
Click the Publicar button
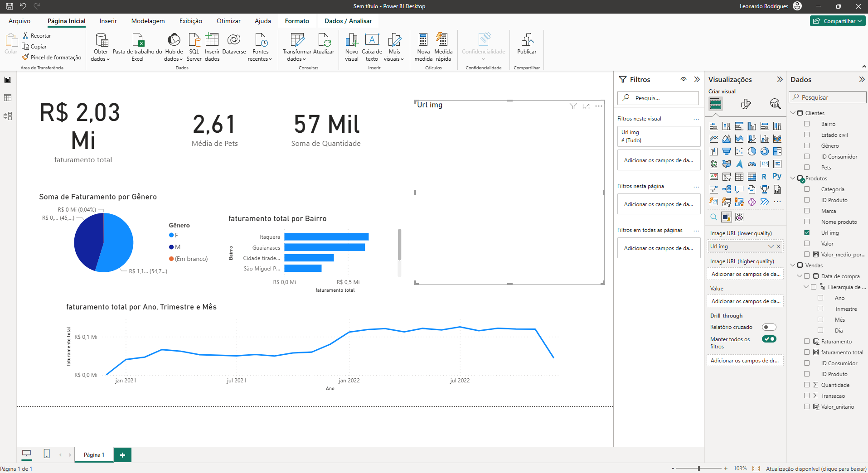[x=527, y=44]
